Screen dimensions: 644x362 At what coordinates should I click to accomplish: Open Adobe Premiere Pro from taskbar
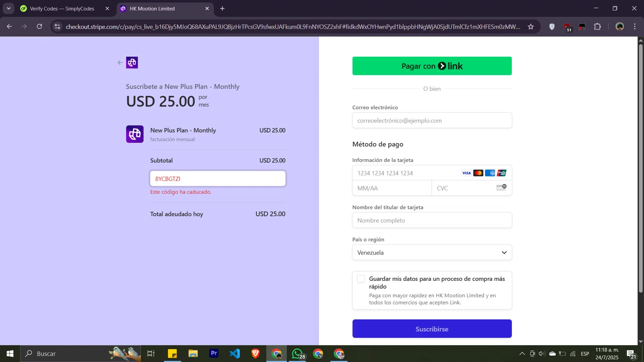[x=214, y=354]
